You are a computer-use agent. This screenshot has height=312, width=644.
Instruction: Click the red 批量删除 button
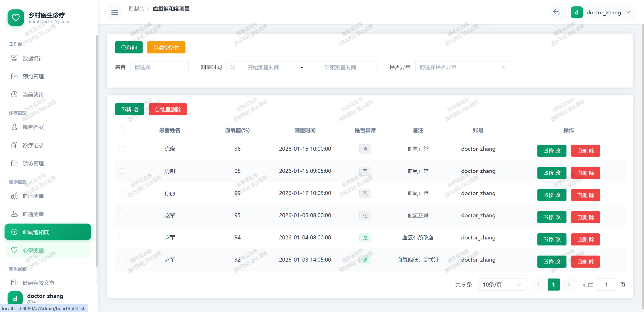pos(168,109)
